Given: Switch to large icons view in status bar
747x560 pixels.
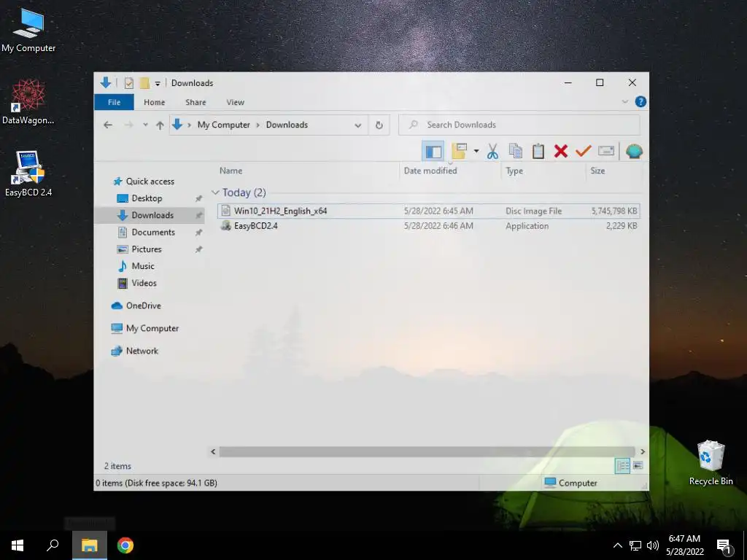Looking at the screenshot, I should pyautogui.click(x=638, y=466).
